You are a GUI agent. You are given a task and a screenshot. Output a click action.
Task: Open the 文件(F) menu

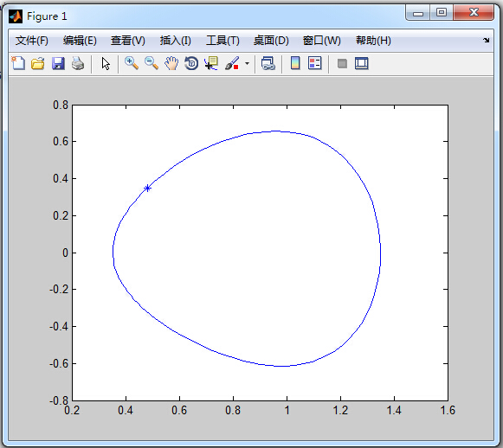pos(32,41)
